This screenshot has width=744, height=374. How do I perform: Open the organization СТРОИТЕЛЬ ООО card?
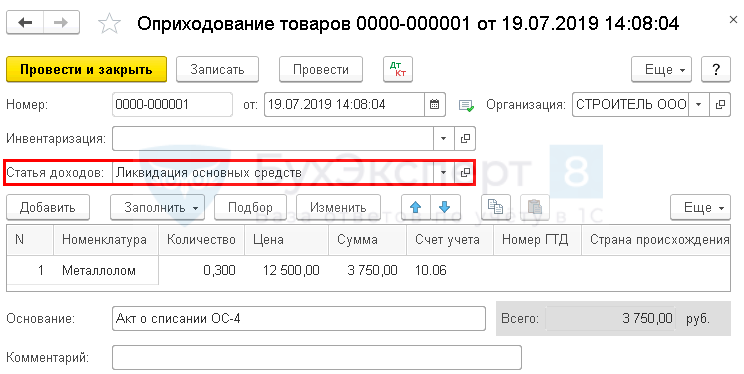tap(720, 104)
